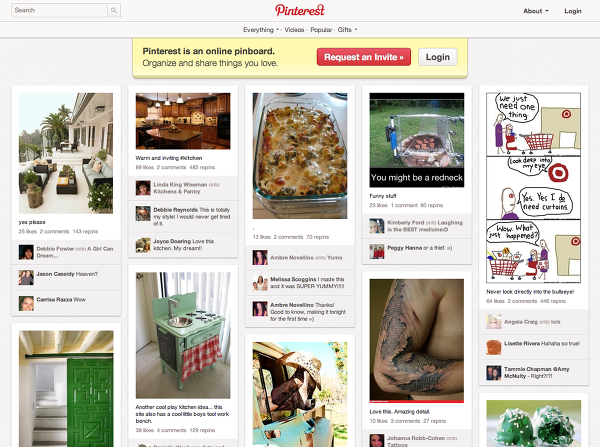
Task: Expand the About dropdown menu
Action: 536,11
